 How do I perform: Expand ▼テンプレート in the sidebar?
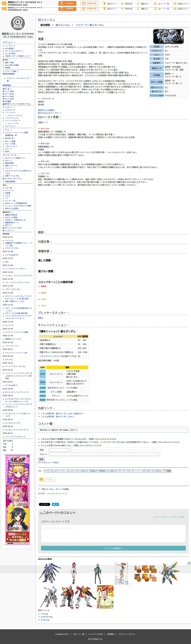tap(8, 231)
